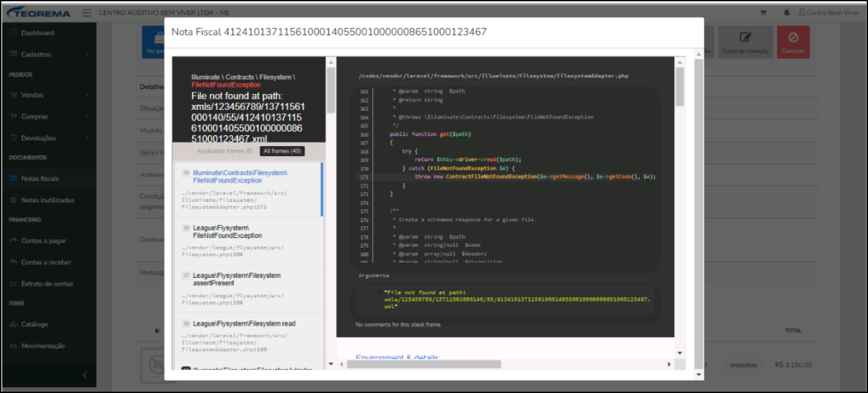The width and height of the screenshot is (868, 393).
Task: Click the Nota Fiscal modal title
Action: 329,32
